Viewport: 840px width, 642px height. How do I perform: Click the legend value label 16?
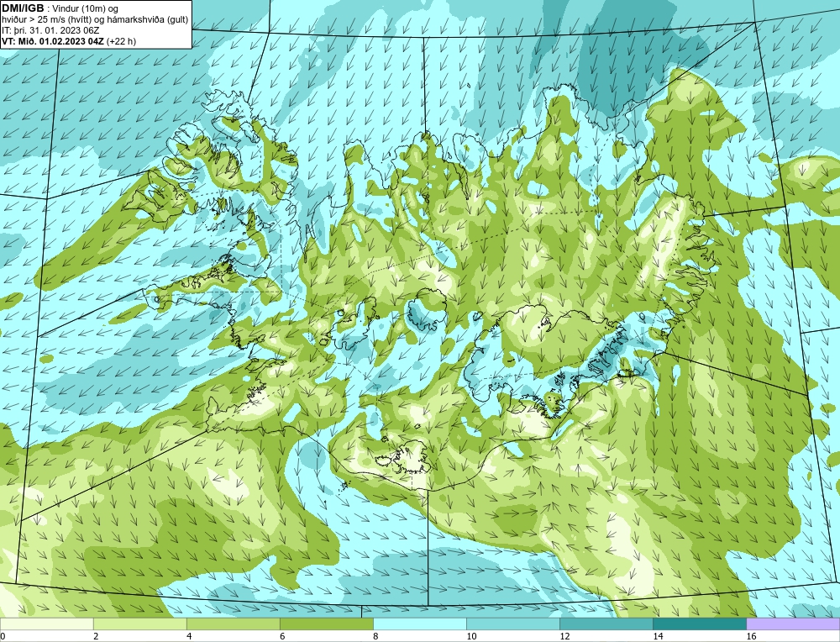tap(750, 636)
